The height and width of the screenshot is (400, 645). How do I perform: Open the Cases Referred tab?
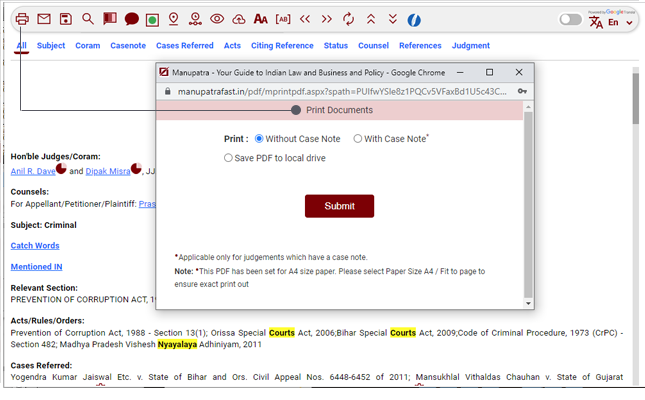pos(185,46)
